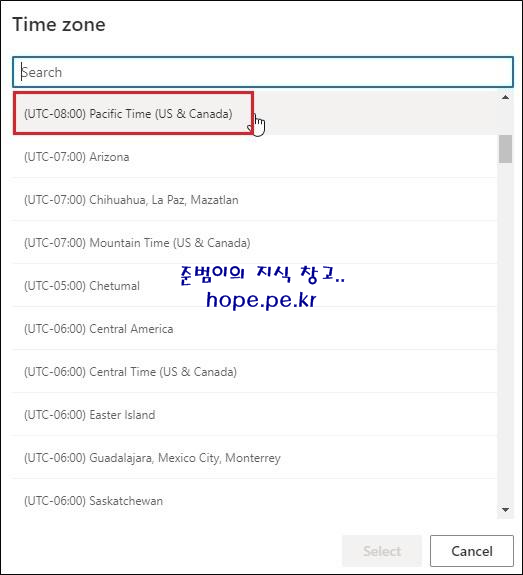
Task: Click the scrollbar down arrow
Action: (505, 510)
